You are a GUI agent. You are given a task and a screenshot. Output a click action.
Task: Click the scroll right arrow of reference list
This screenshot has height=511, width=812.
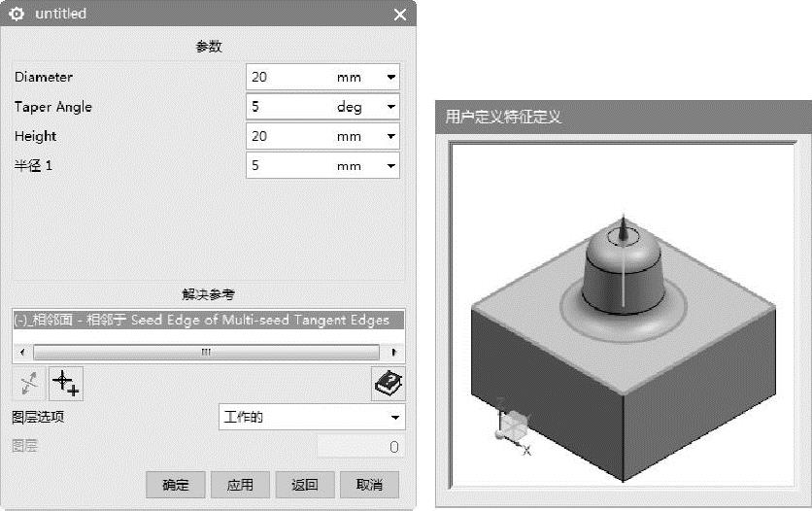pyautogui.click(x=393, y=352)
